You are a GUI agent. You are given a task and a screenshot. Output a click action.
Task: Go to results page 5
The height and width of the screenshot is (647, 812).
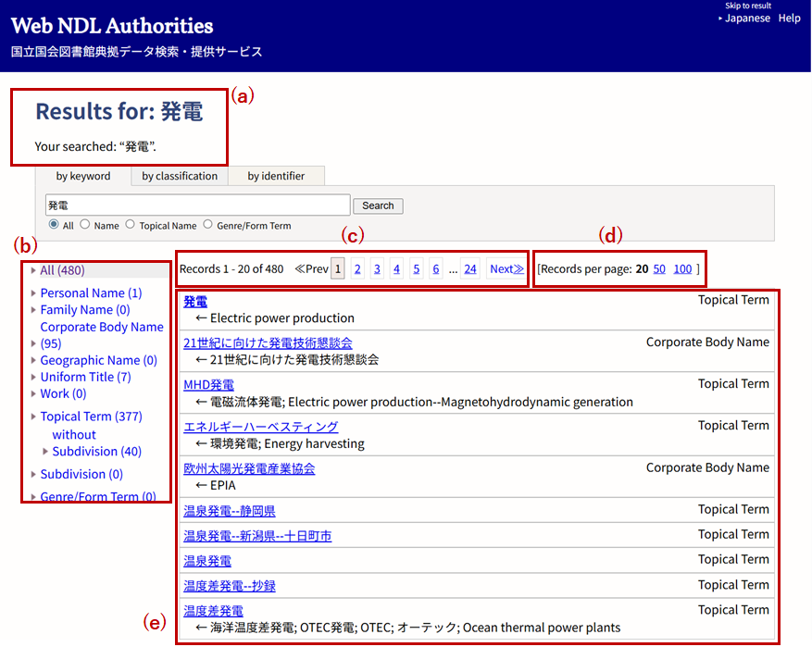tap(417, 269)
